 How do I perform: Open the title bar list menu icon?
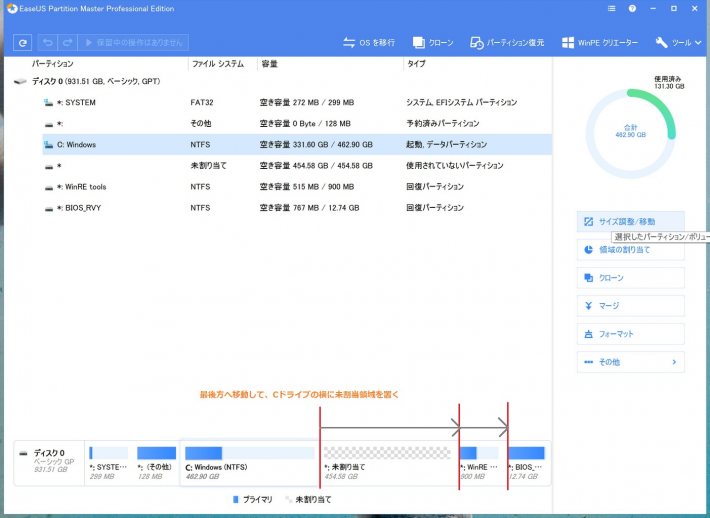[608, 8]
